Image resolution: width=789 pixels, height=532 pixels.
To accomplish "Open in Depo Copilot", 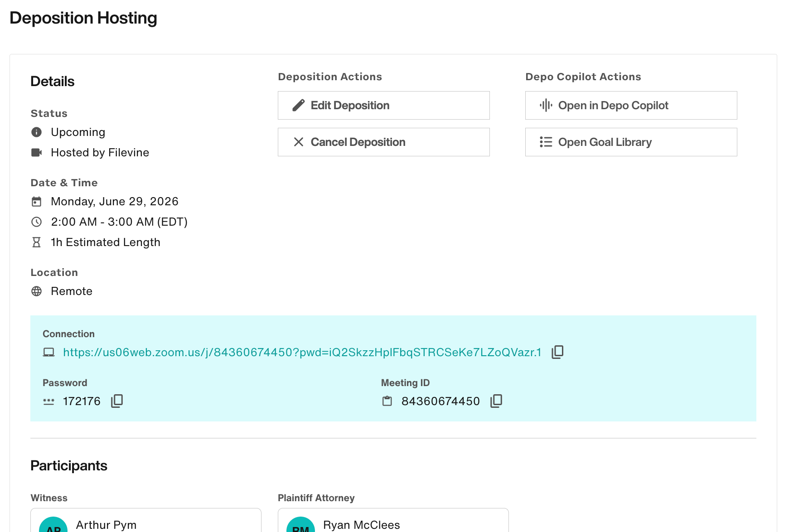I will [631, 106].
